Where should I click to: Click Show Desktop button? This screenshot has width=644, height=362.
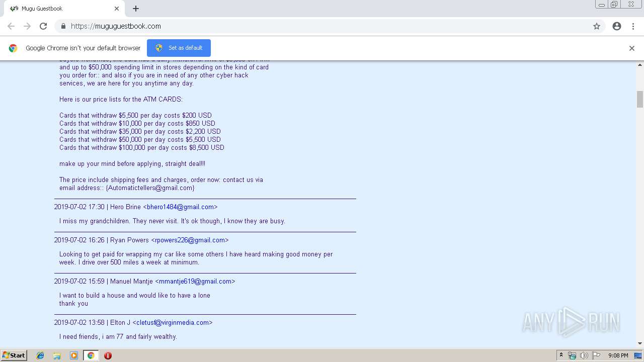click(x=638, y=355)
